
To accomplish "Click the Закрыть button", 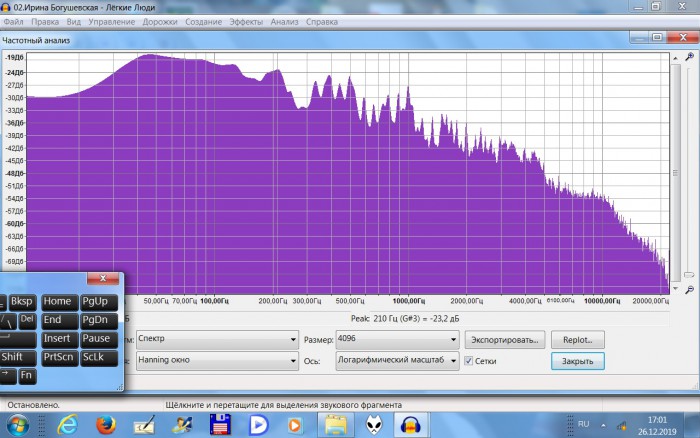I will coord(578,361).
